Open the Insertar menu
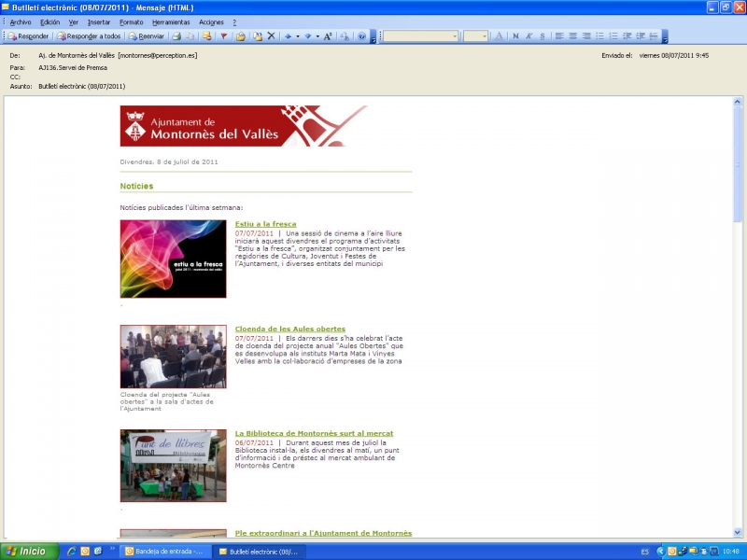Viewport: 747px width, 560px height. (99, 22)
